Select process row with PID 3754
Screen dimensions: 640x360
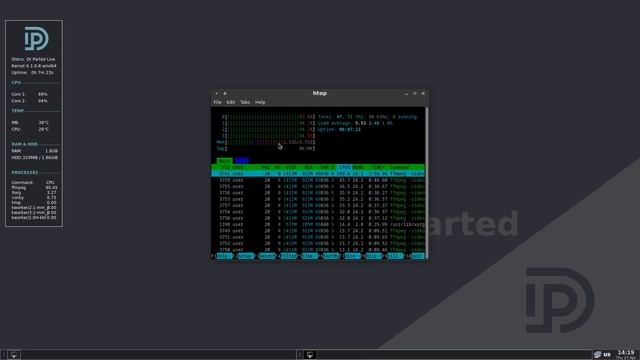click(x=318, y=212)
